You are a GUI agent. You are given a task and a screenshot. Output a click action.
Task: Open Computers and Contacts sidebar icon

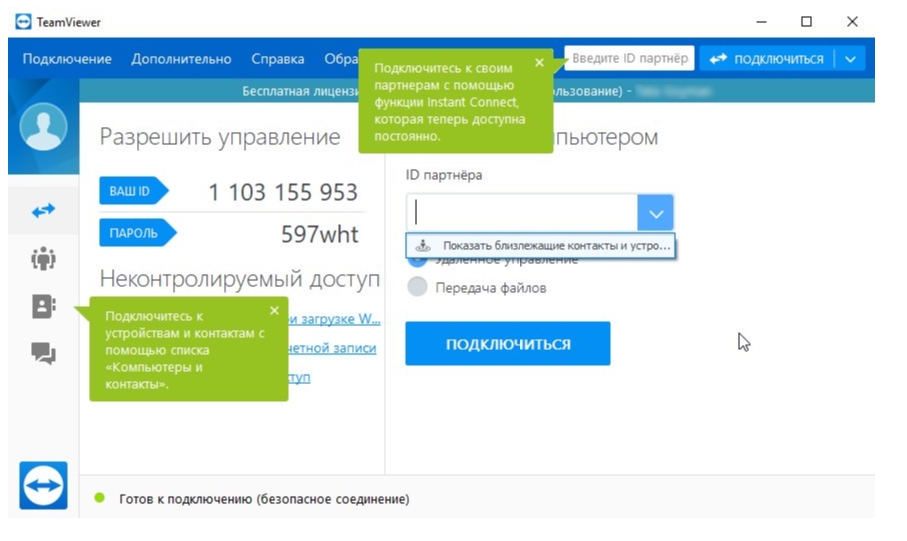(x=43, y=306)
